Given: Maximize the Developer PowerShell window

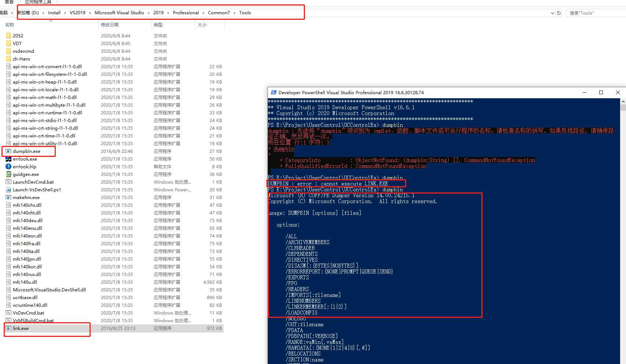Looking at the screenshot, I should click(601, 92).
